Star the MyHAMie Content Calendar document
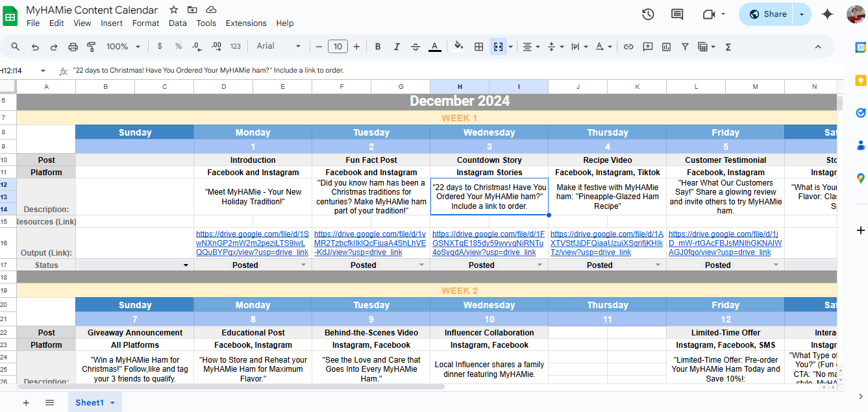The height and width of the screenshot is (412, 868). tap(173, 10)
